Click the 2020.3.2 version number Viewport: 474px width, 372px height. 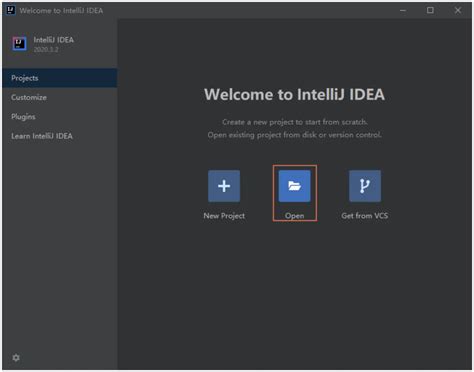pos(46,49)
